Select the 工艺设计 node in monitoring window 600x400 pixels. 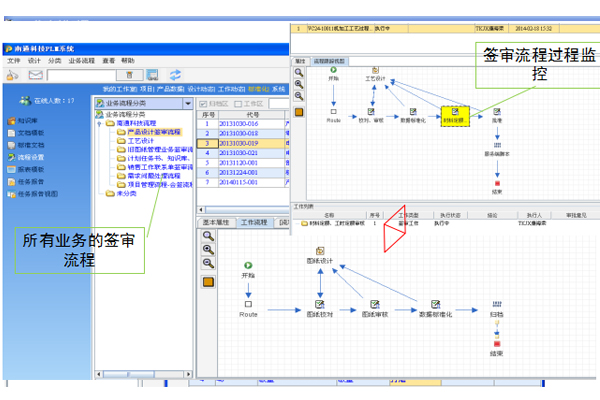[375, 74]
